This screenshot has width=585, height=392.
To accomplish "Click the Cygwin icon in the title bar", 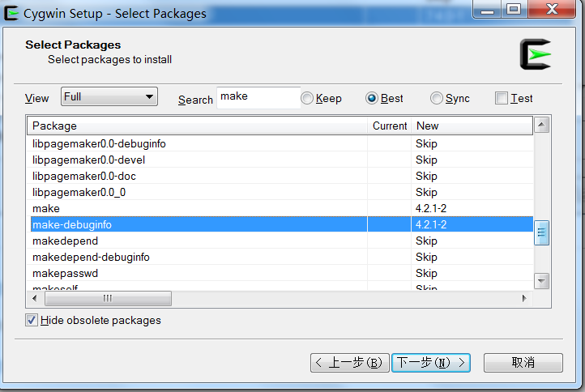I will coord(11,14).
